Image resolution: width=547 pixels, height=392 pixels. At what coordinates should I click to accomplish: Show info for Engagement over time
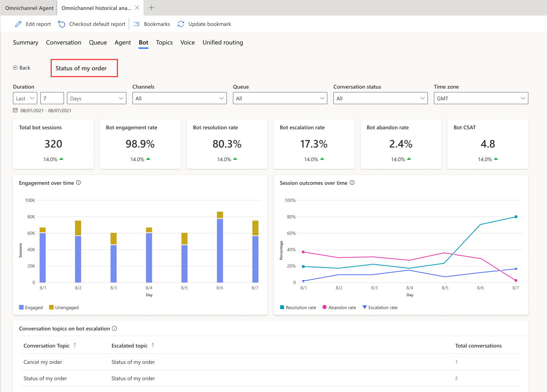[78, 183]
